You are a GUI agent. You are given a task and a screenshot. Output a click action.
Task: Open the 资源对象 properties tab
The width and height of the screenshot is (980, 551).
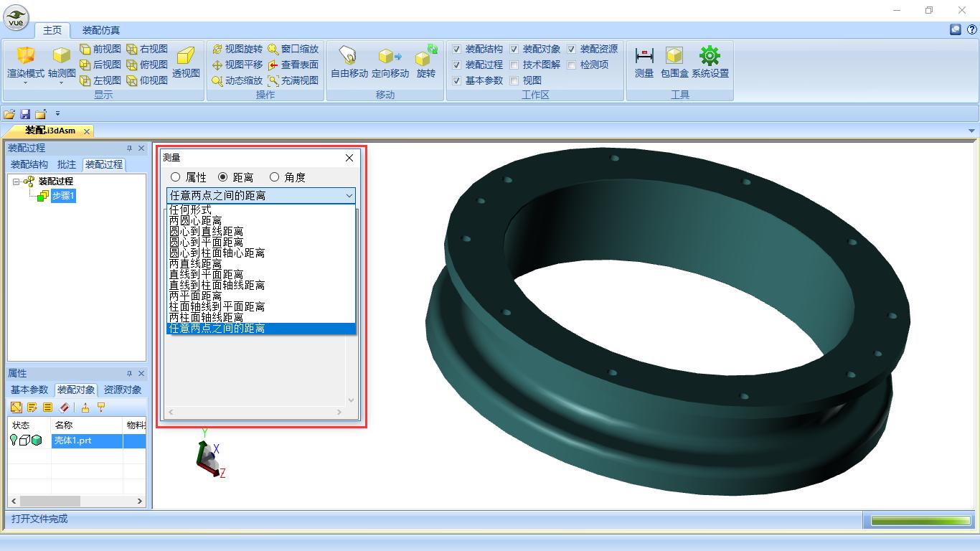pyautogui.click(x=123, y=390)
